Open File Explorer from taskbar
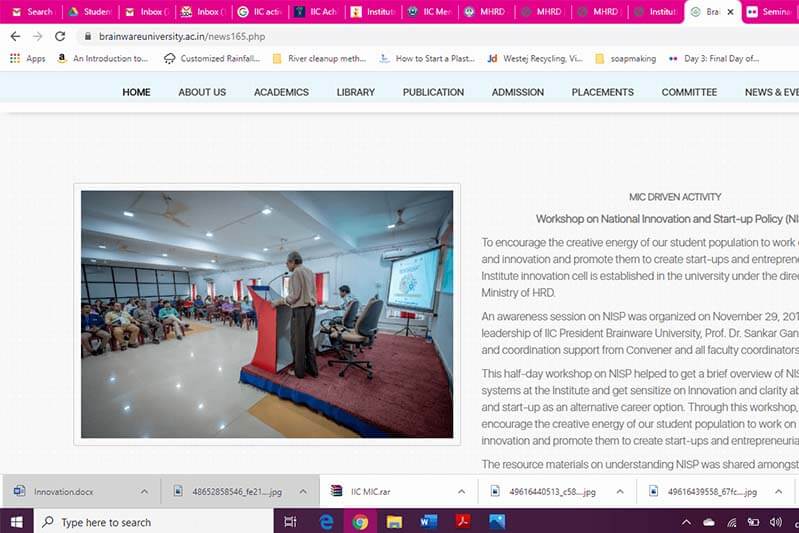 [x=394, y=522]
